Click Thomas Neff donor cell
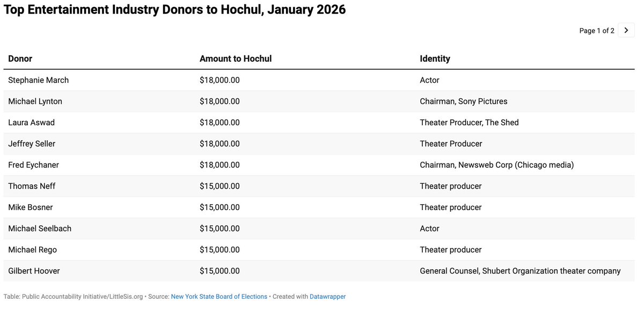The width and height of the screenshot is (644, 309). pos(32,186)
